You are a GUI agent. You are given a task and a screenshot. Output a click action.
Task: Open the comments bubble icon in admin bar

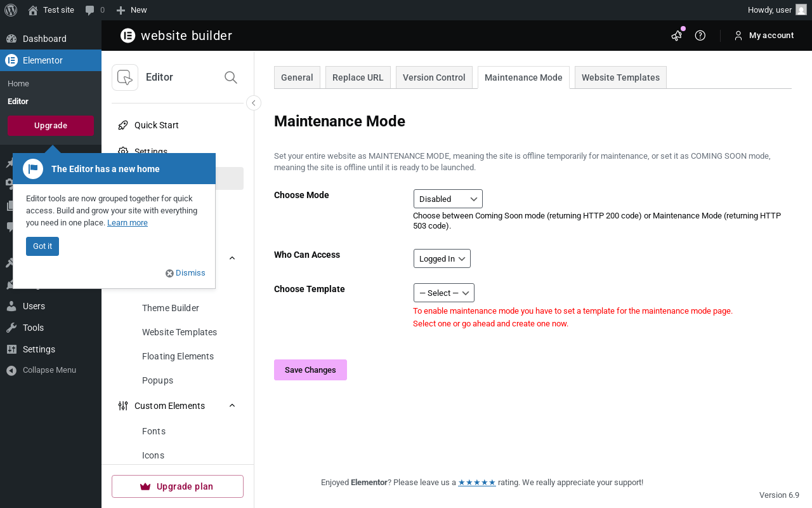click(x=90, y=10)
